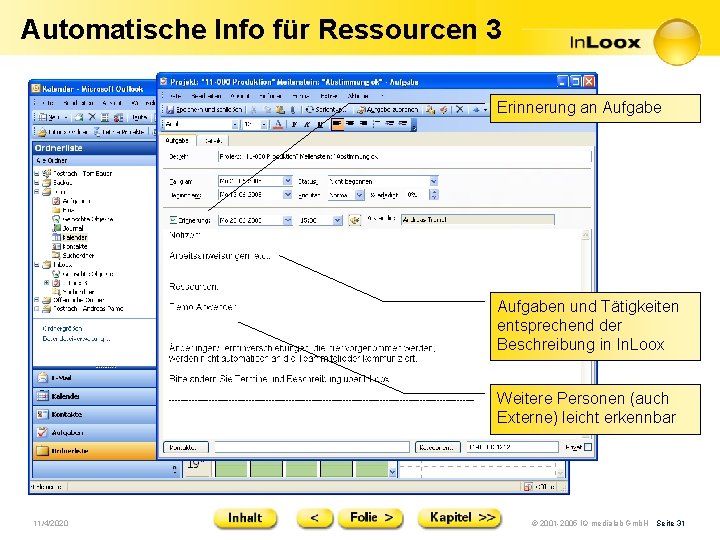720x540 pixels.
Task: Click into the Betreff subject field
Action: point(405,157)
